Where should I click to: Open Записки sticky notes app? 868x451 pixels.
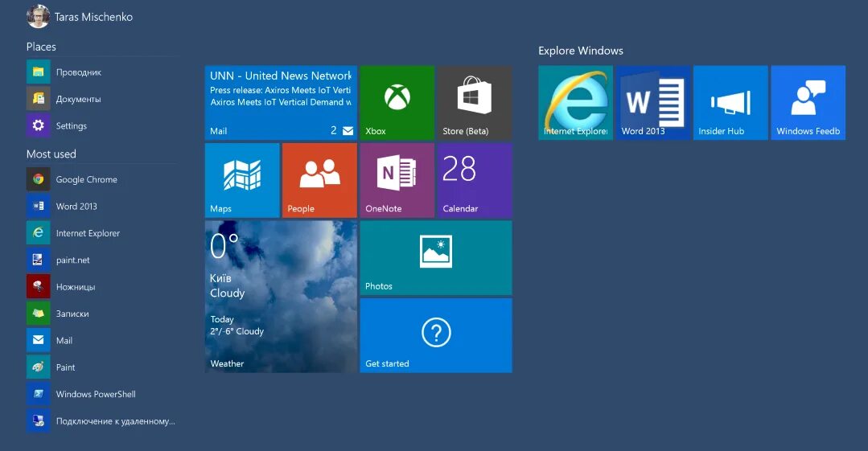[x=102, y=314]
